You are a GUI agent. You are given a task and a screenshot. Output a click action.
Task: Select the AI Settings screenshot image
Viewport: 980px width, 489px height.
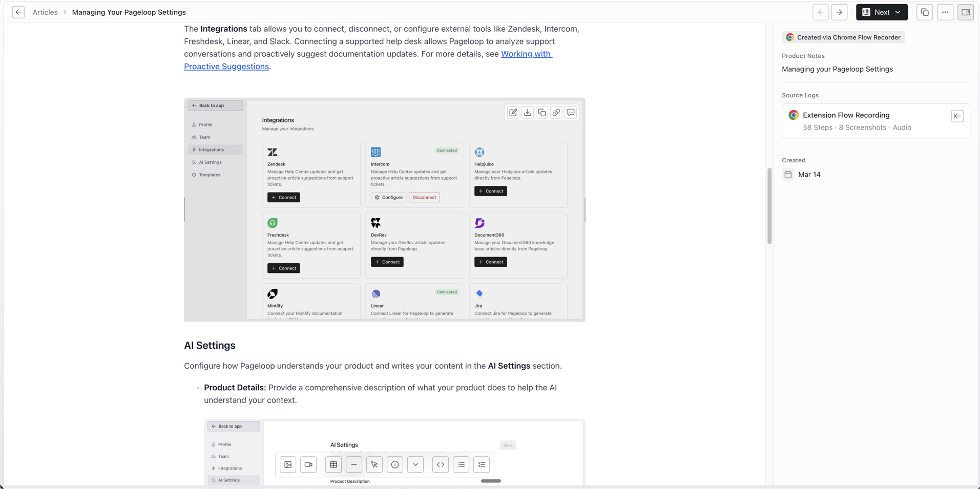(394, 453)
